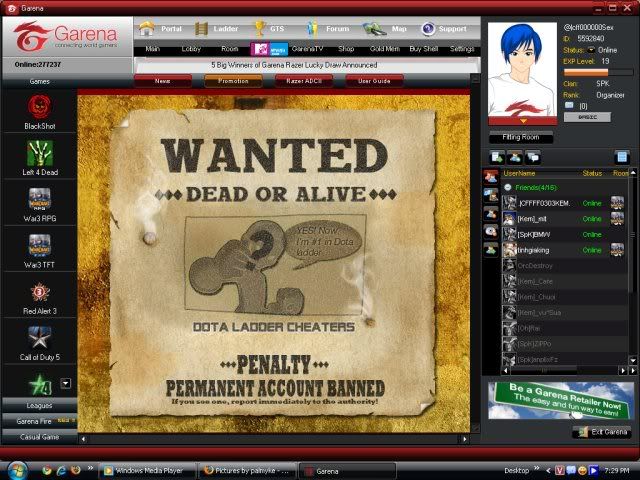The width and height of the screenshot is (640, 480).
Task: Click the find user icon
Action: coord(515,157)
